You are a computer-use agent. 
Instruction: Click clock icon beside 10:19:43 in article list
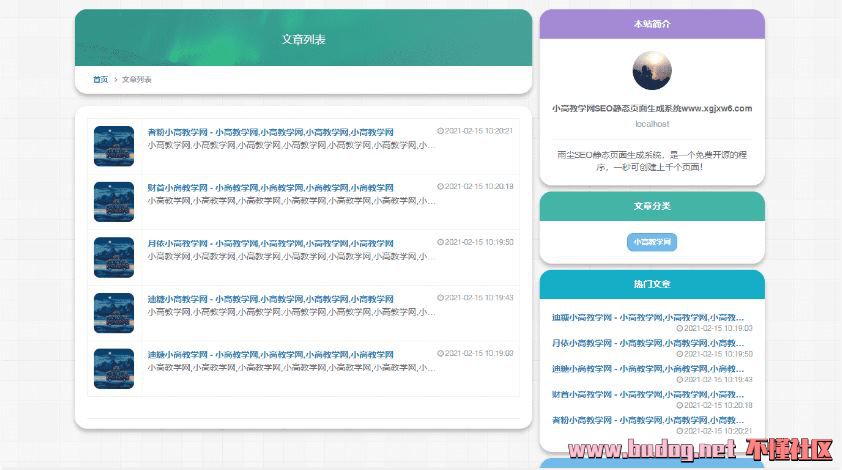pyautogui.click(x=440, y=298)
